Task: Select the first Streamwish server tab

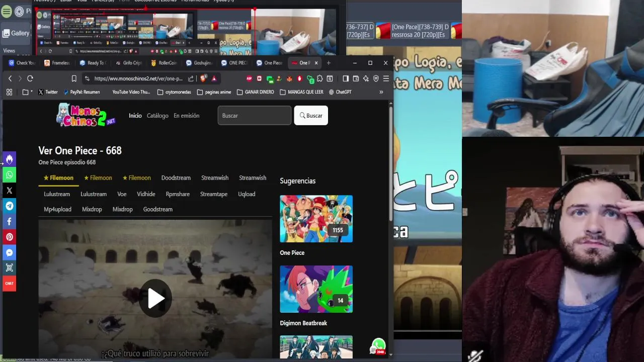Action: point(215,178)
